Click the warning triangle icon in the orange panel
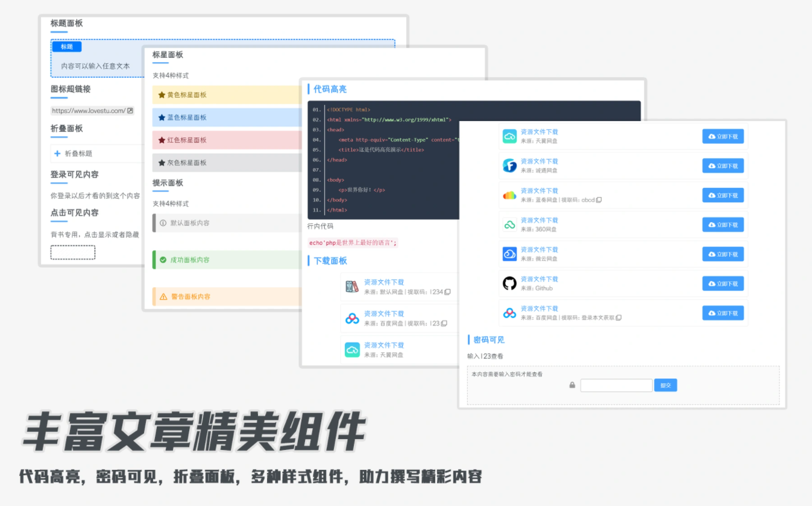The height and width of the screenshot is (506, 812). coord(163,297)
